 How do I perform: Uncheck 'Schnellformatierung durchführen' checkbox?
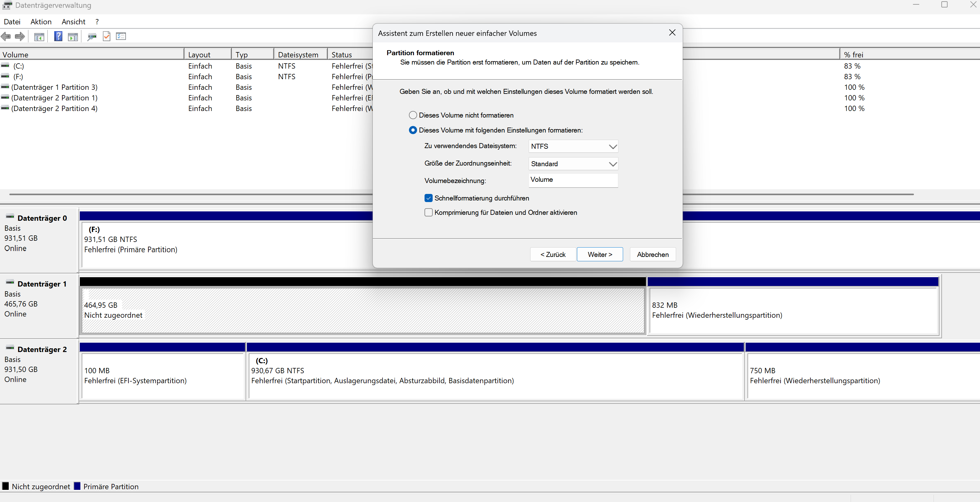tap(428, 198)
